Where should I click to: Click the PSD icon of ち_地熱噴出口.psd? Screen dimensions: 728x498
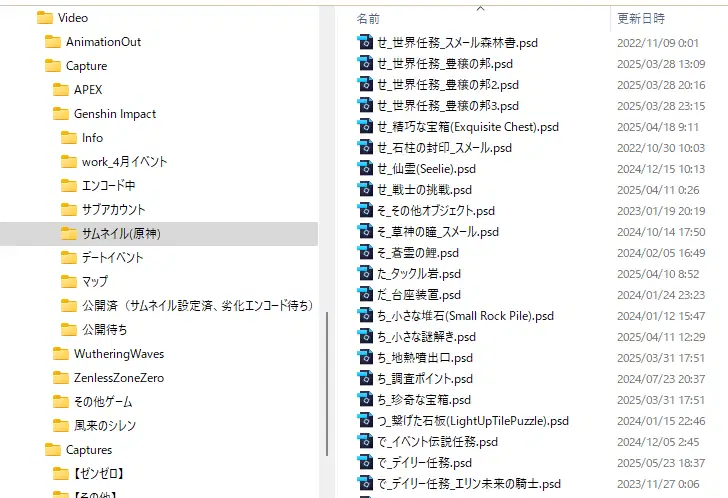(x=365, y=357)
